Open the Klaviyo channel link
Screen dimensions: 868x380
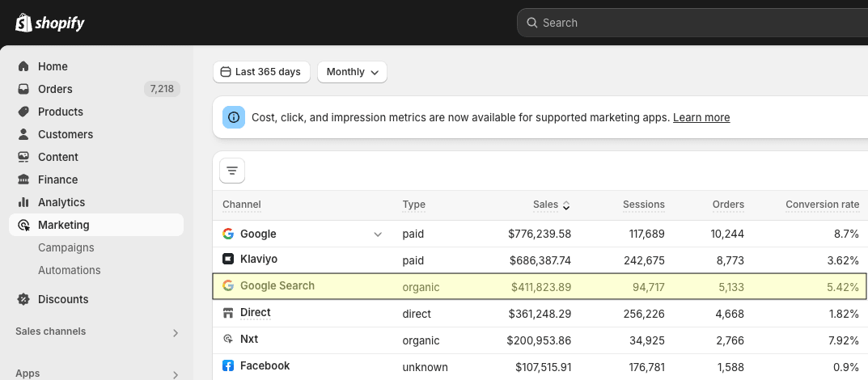259,259
